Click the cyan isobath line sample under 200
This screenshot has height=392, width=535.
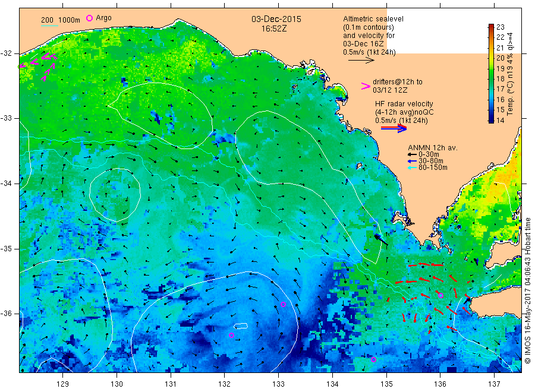[49, 26]
